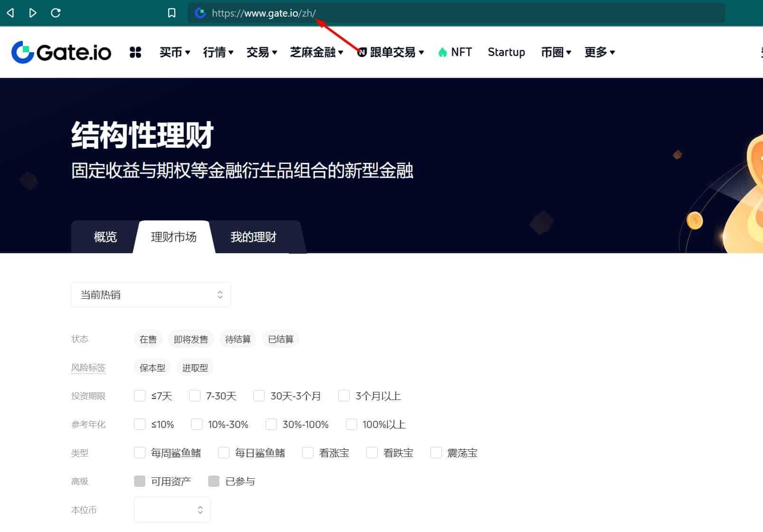Tick the 看涨宝 type checkbox
763x532 pixels.
pos(308,453)
